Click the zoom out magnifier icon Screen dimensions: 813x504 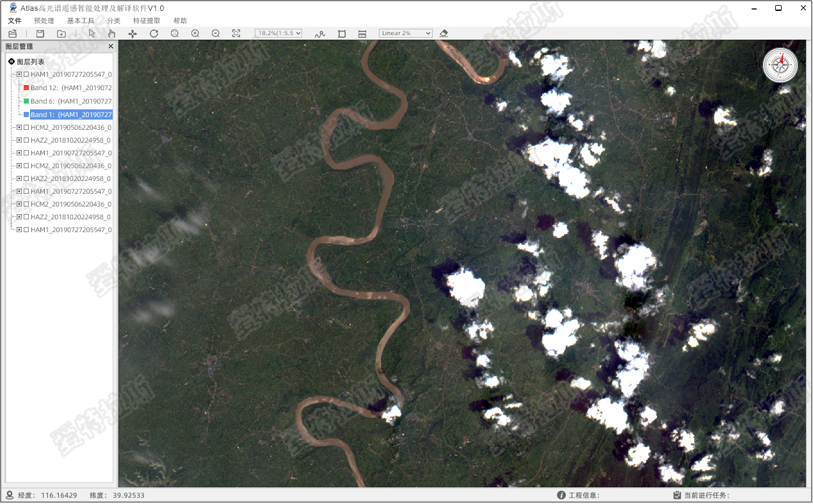click(216, 33)
